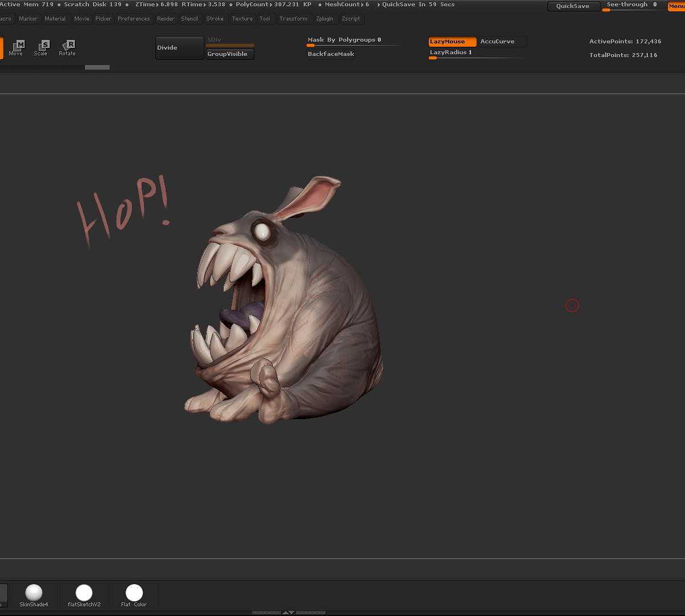Open the Render menu
The width and height of the screenshot is (685, 616).
166,19
